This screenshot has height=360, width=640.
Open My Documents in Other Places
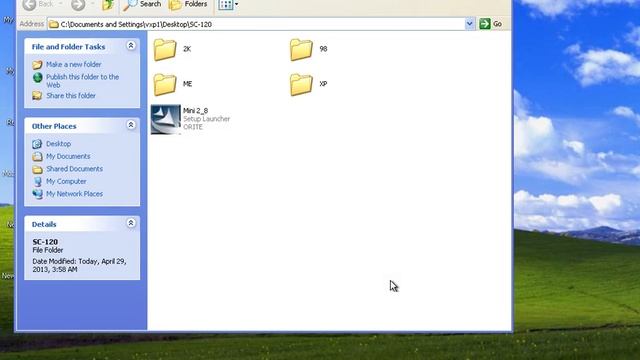click(68, 156)
